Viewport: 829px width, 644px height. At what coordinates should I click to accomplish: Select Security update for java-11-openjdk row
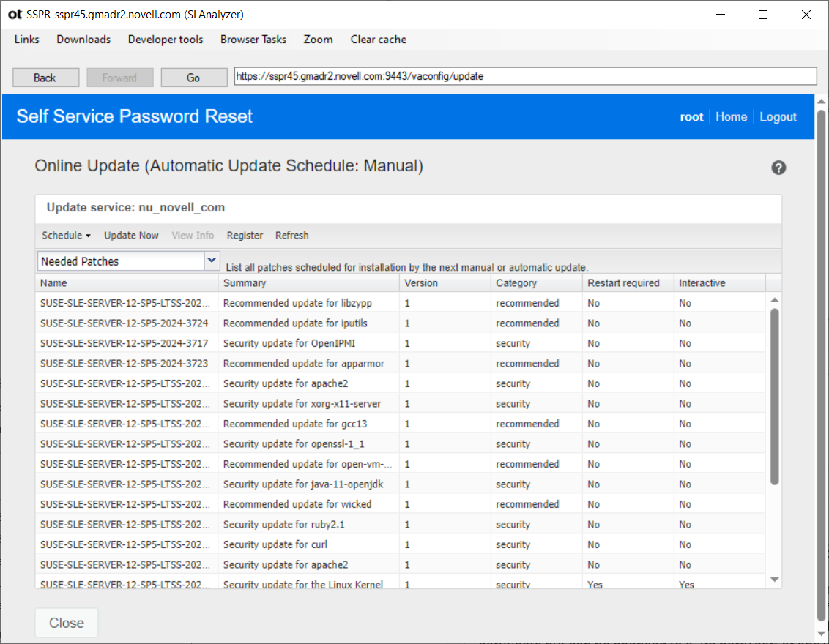(401, 484)
